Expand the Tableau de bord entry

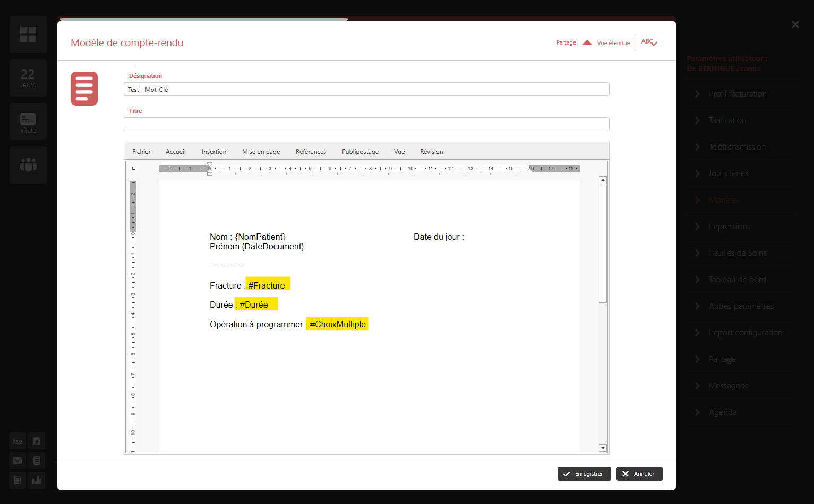click(x=737, y=280)
